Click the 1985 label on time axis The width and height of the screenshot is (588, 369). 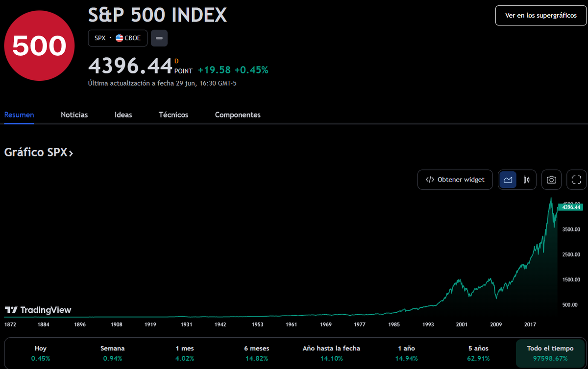394,324
